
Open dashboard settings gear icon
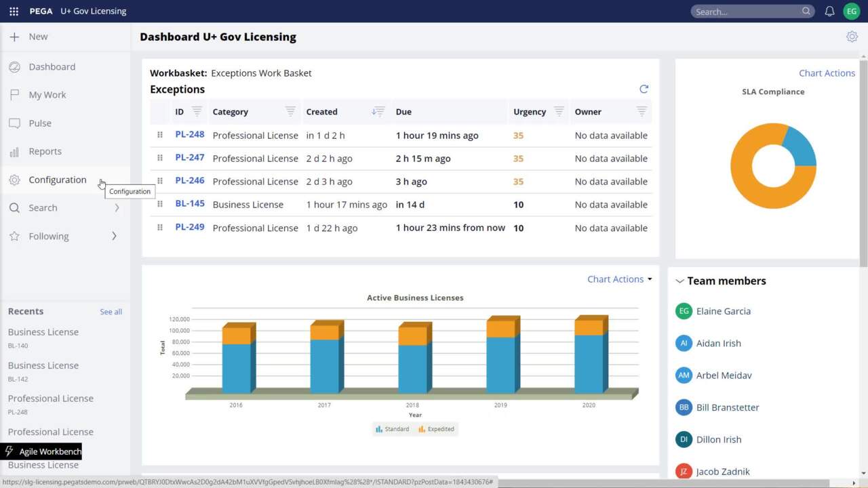pos(852,37)
